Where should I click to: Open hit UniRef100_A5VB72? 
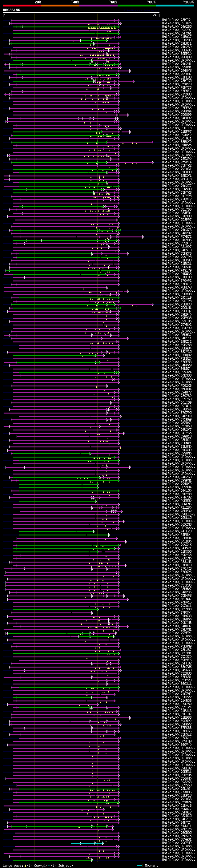pyautogui.click(x=177, y=236)
